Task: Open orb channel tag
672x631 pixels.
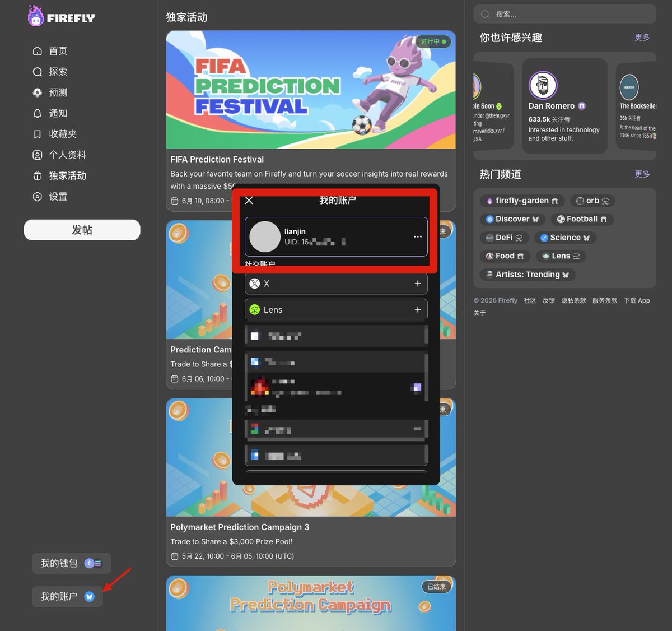Action: tap(593, 201)
